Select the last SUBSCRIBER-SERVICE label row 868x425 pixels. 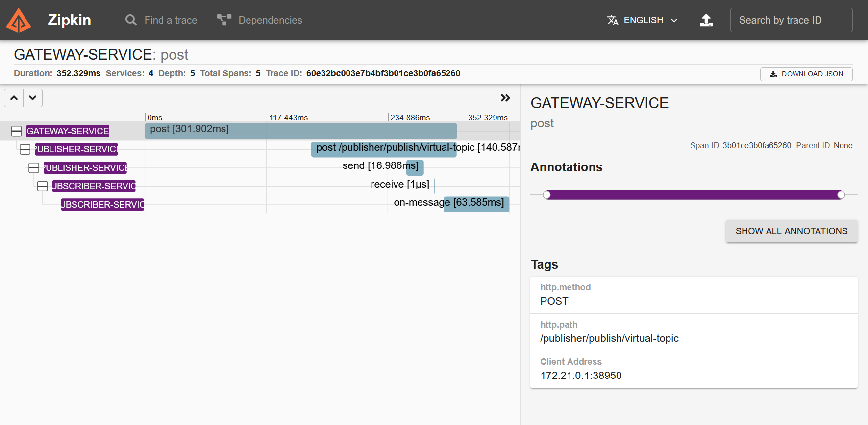pyautogui.click(x=102, y=204)
